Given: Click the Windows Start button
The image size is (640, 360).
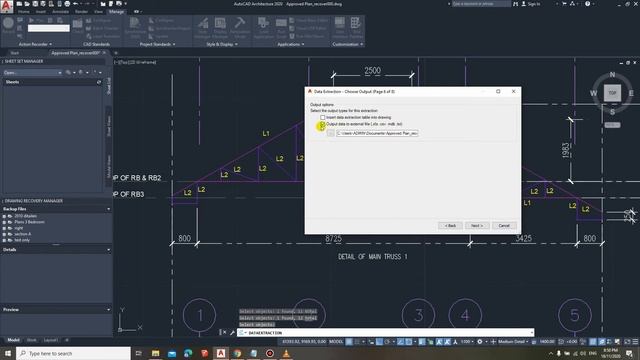Looking at the screenshot, I should 8,353.
